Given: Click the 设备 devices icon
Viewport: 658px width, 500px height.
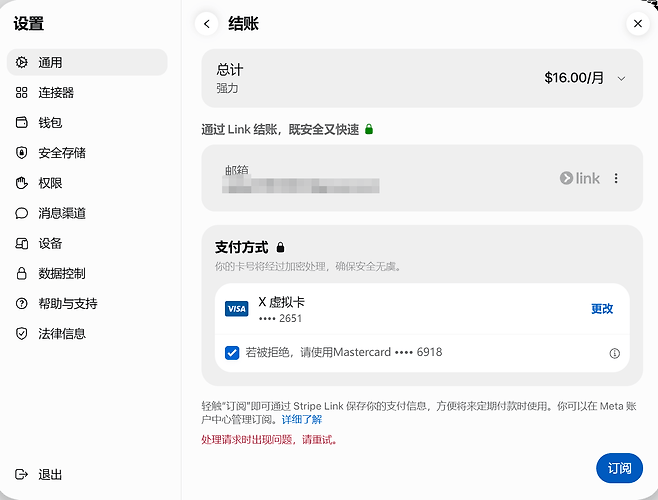Looking at the screenshot, I should 21,243.
